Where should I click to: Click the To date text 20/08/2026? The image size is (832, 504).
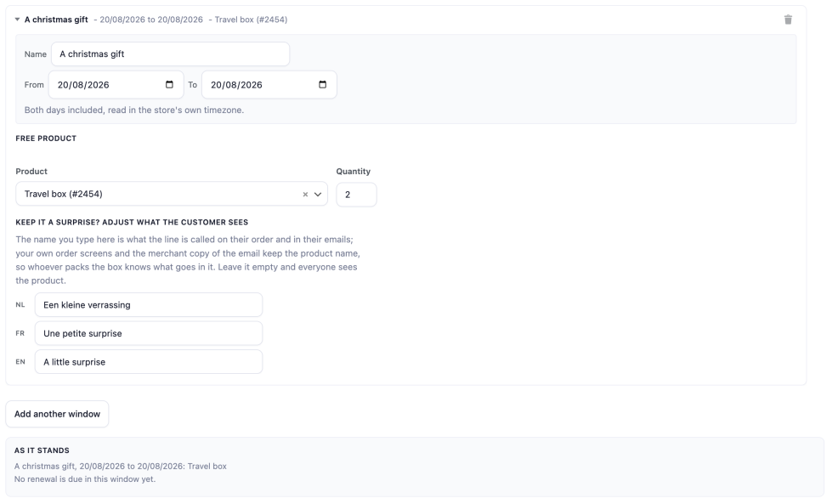236,85
